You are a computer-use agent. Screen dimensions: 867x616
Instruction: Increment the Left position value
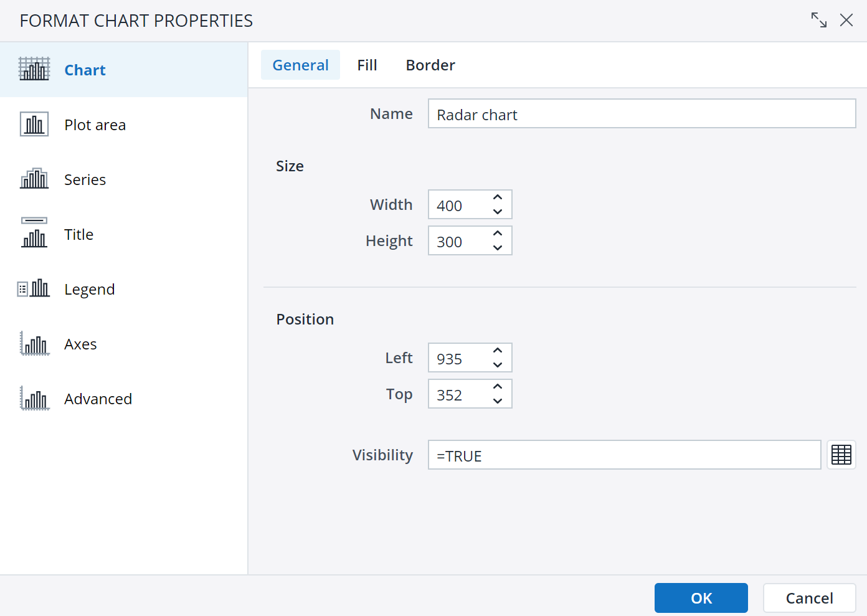coord(497,351)
